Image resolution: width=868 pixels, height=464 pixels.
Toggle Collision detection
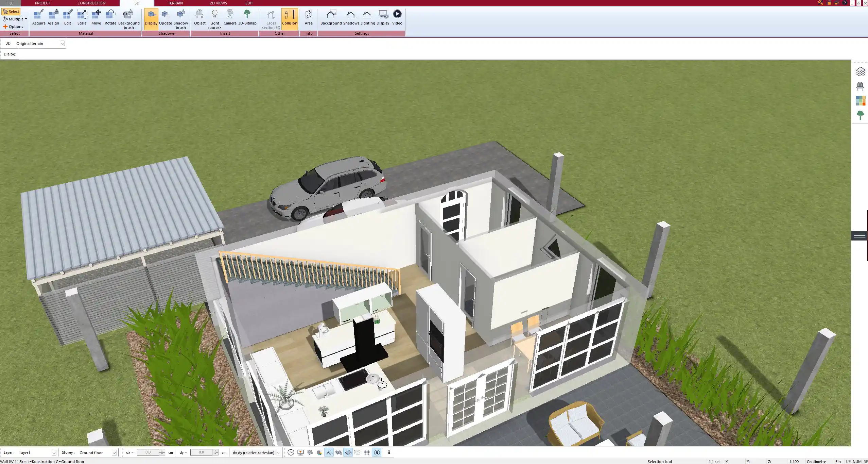coord(290,17)
